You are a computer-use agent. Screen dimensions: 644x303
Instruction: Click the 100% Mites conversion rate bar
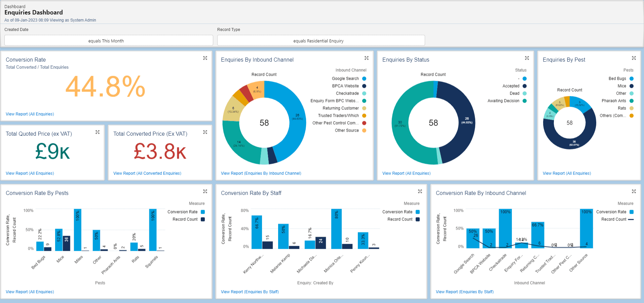pyautogui.click(x=78, y=230)
